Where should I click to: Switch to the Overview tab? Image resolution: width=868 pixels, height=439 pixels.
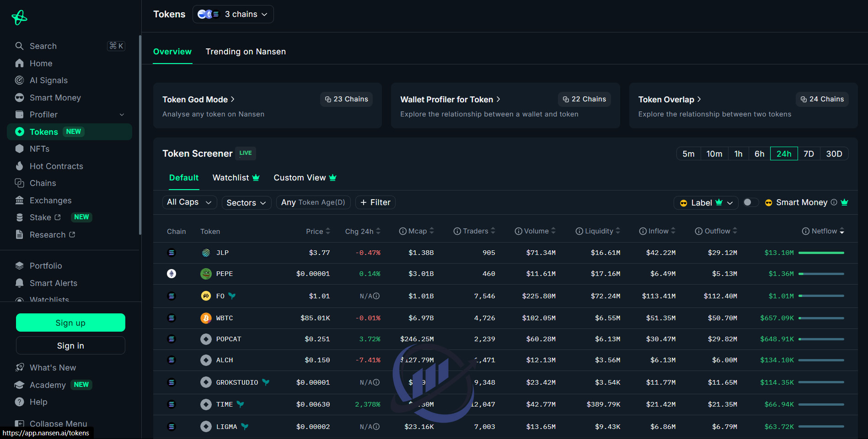[x=172, y=52]
